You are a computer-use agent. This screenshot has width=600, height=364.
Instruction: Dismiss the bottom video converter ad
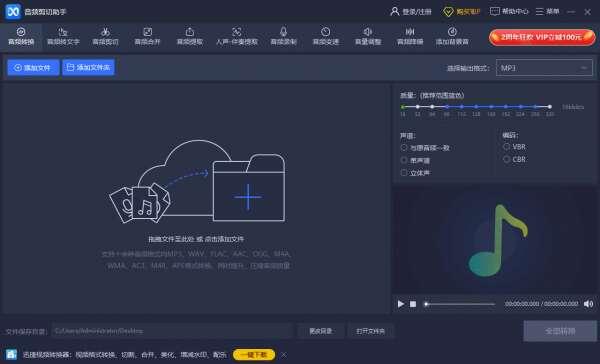284,355
